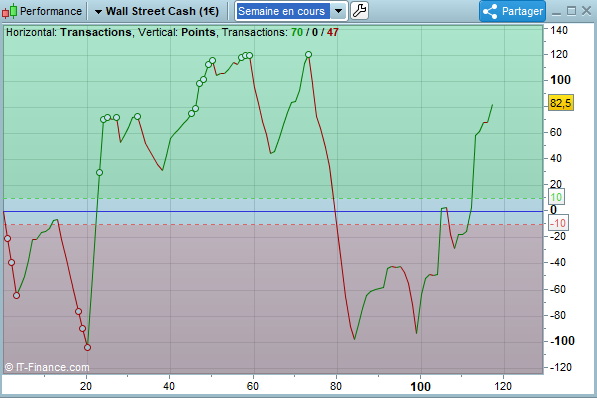Click the green circle marker near the 30-point level
This screenshot has height=398, width=597.
pos(99,173)
